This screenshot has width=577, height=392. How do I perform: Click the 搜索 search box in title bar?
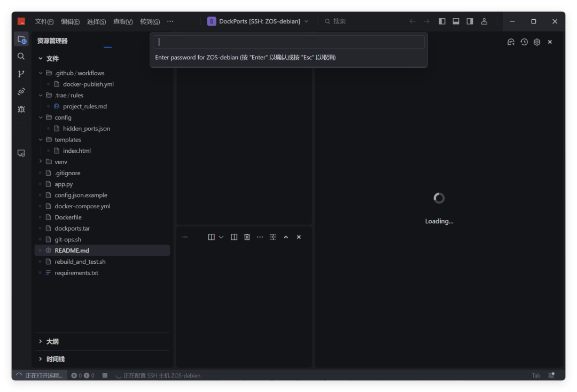(x=335, y=21)
